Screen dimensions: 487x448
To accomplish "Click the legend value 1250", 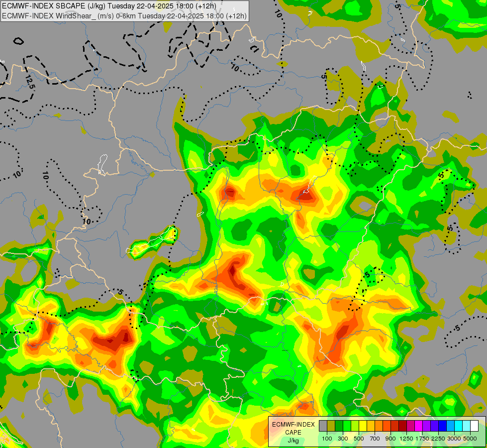I will pyautogui.click(x=406, y=439).
